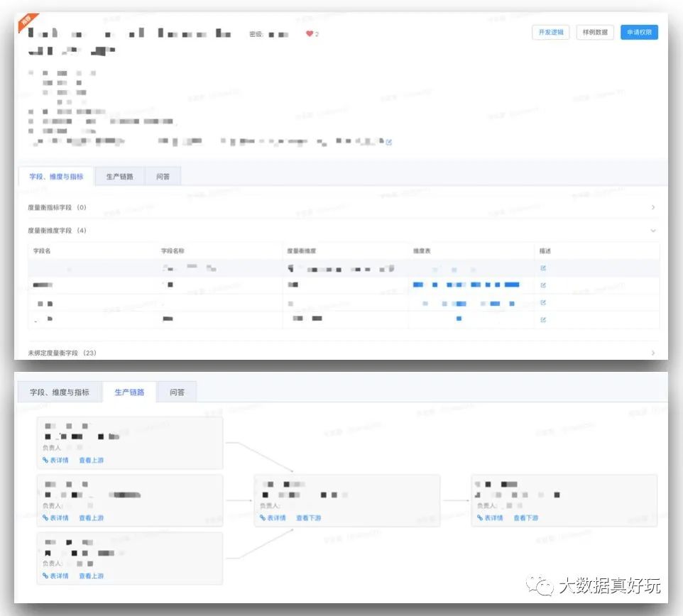Click 查看上游 in top upstream card
This screenshot has height=616, width=683.
click(x=91, y=460)
